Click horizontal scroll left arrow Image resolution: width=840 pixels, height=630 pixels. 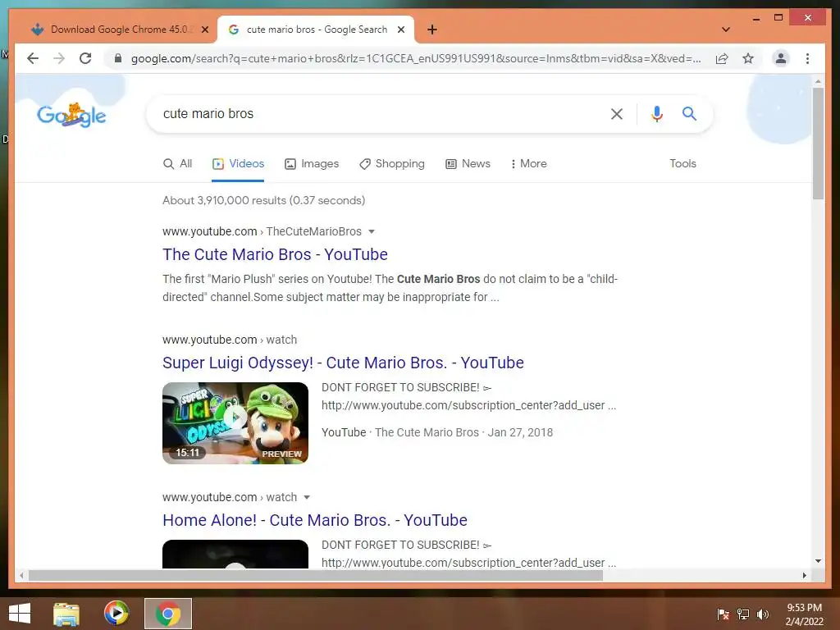(21, 575)
